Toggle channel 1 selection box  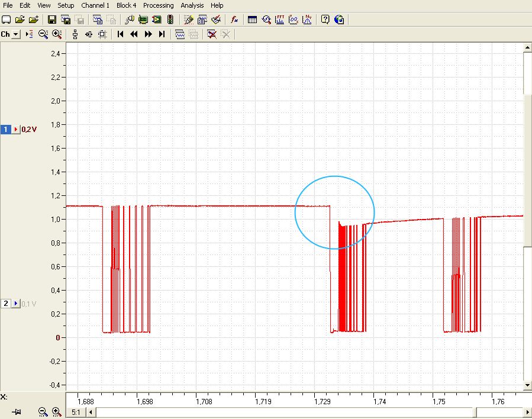click(x=5, y=129)
